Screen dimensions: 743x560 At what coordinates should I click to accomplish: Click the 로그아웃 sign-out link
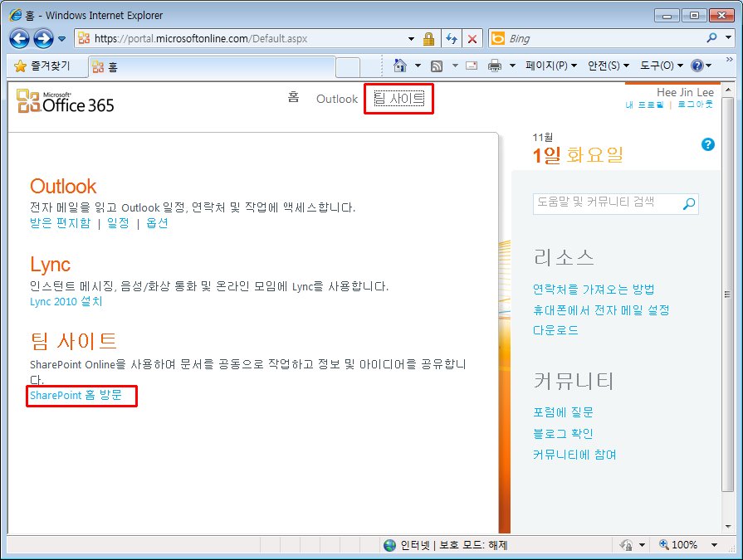pos(695,105)
